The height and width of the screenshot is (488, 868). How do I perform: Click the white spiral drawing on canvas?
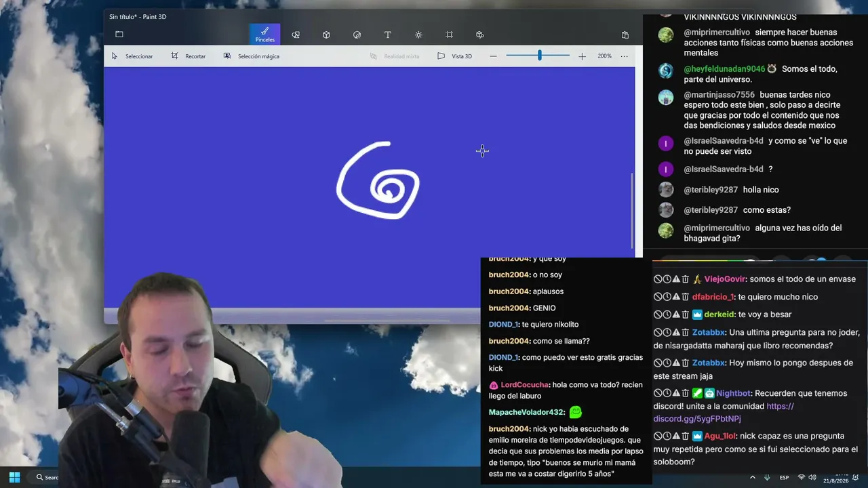pyautogui.click(x=378, y=180)
